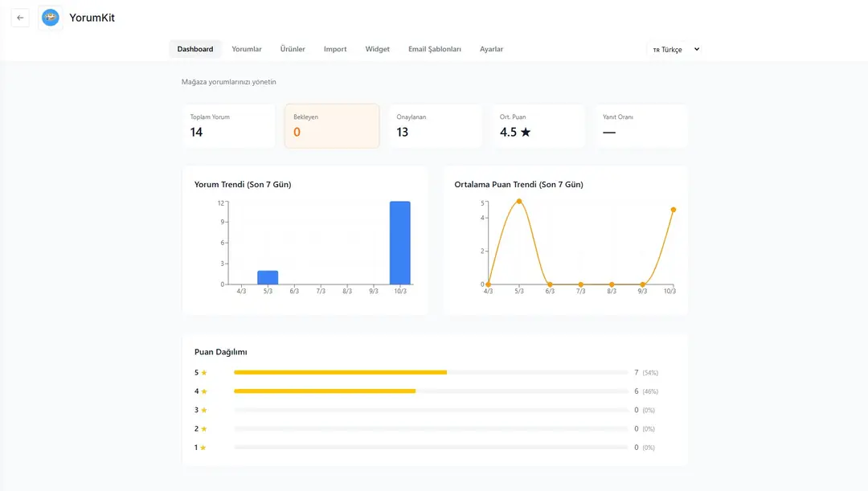Click the Bekleyen pending reviews card

pyautogui.click(x=332, y=126)
